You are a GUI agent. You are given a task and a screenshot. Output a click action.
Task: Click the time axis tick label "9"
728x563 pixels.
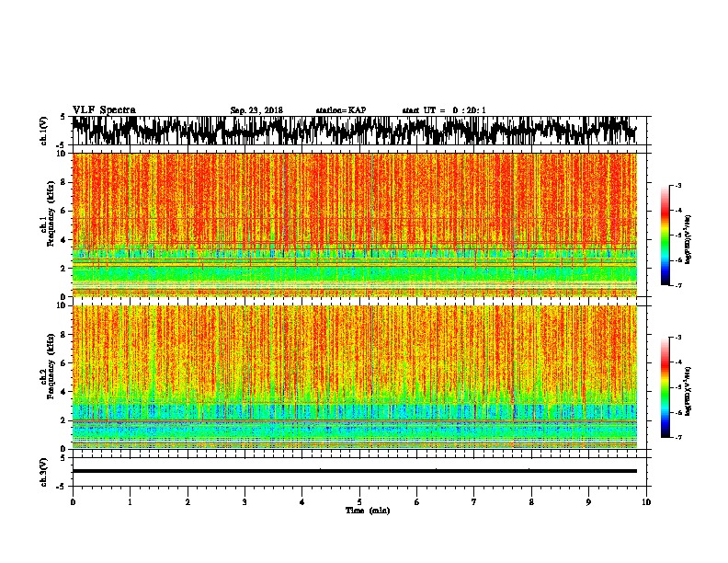[588, 502]
